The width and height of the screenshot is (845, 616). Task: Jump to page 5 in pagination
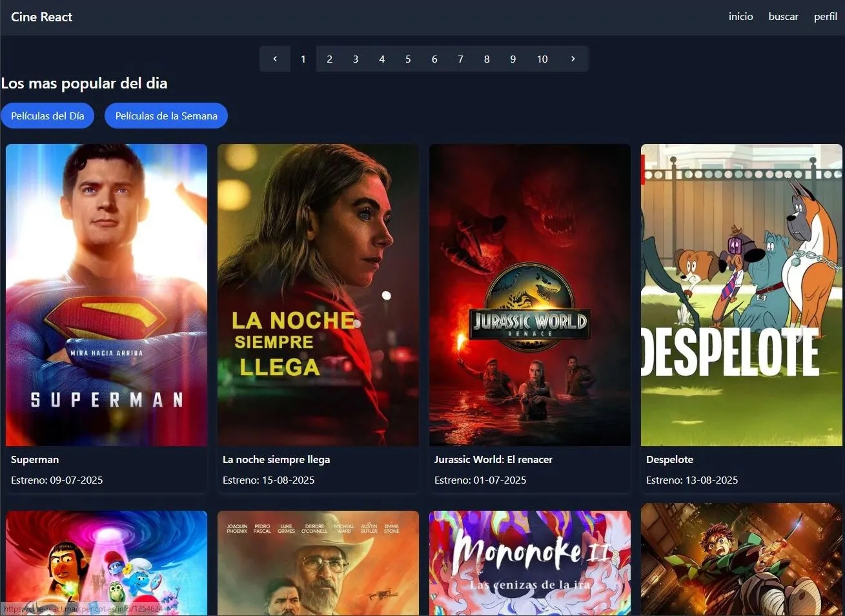(408, 58)
